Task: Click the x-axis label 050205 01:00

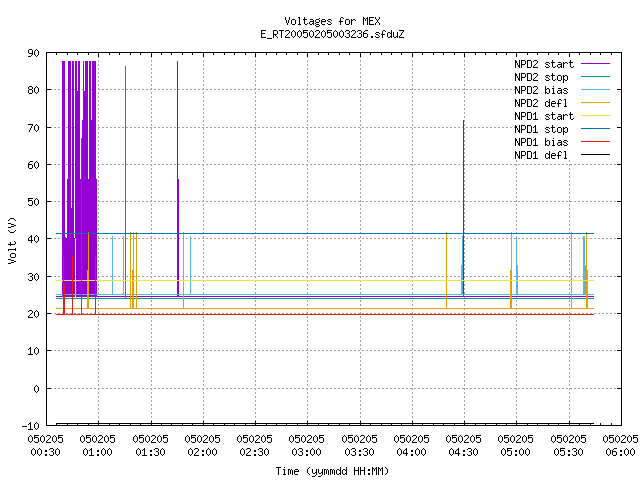Action: pos(98,446)
